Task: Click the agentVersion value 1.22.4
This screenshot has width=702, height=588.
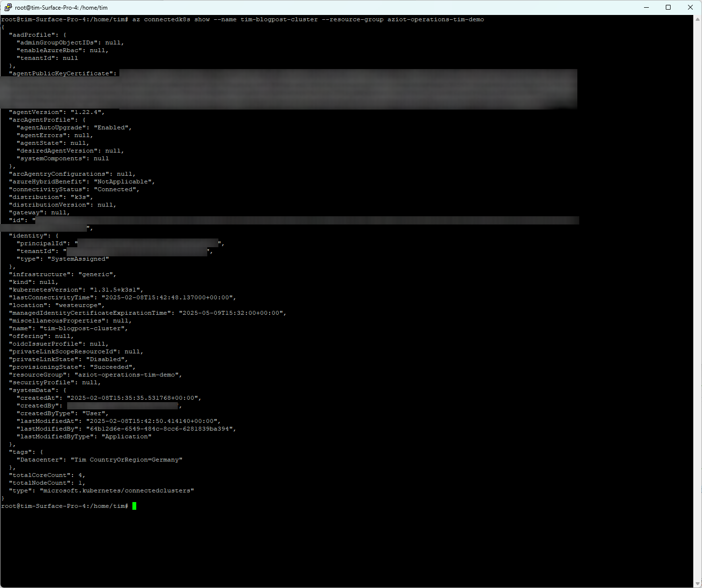Action: (x=87, y=112)
